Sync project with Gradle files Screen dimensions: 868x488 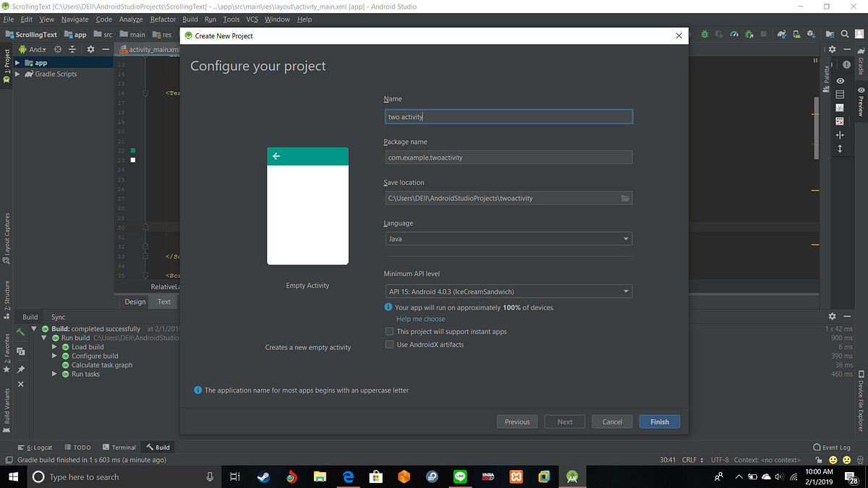pos(783,34)
